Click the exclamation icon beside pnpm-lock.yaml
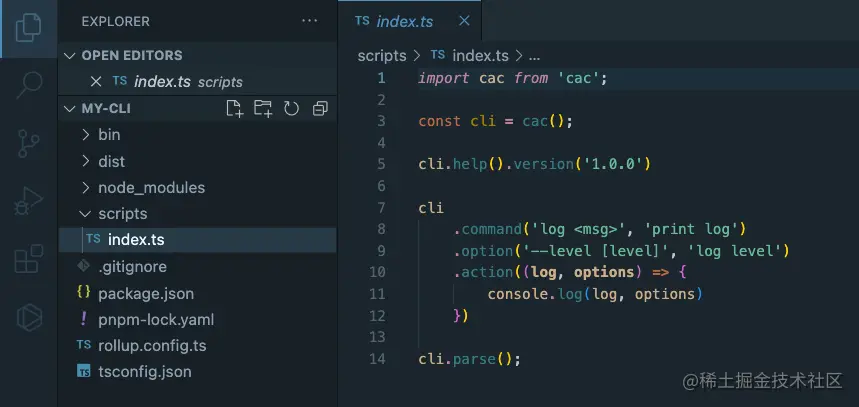 click(84, 319)
